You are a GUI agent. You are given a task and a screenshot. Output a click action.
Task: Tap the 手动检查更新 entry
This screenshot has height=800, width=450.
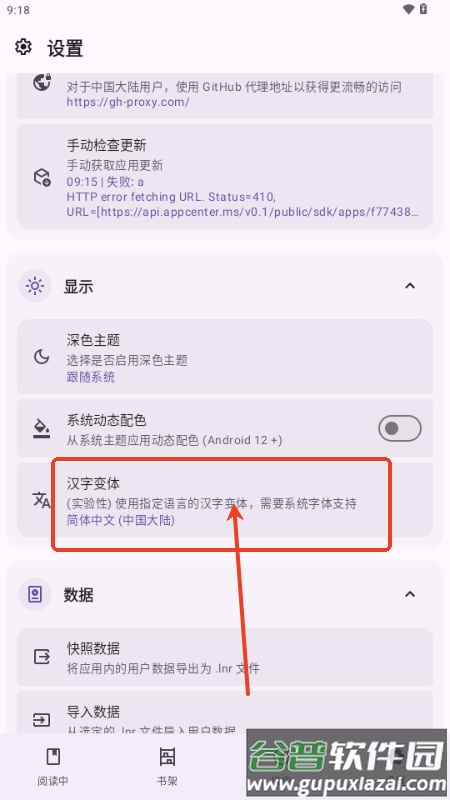click(x=225, y=177)
